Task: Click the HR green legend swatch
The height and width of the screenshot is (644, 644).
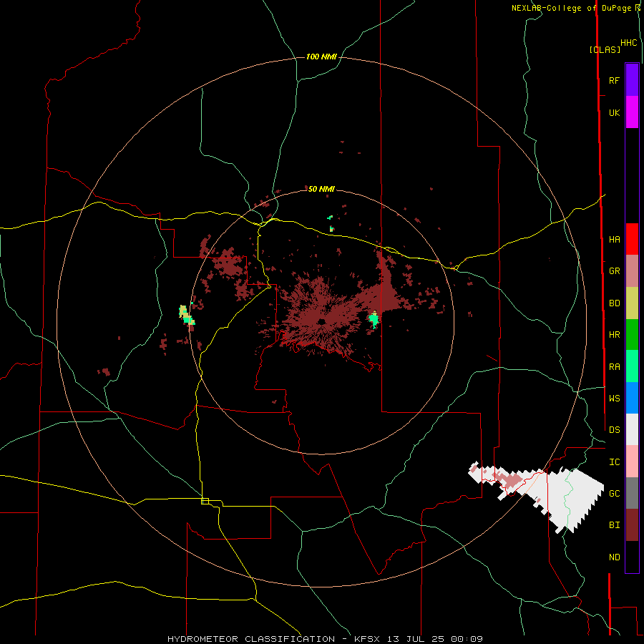Action: click(x=632, y=335)
